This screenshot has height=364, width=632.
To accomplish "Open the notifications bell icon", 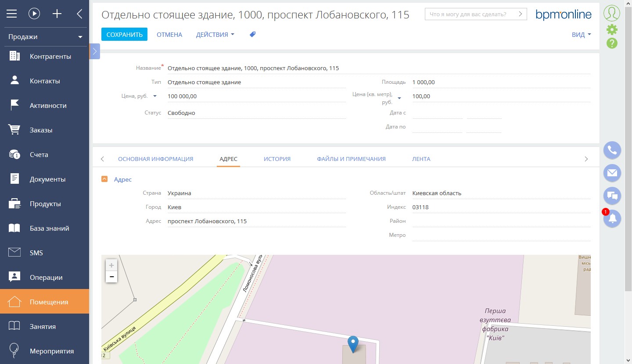I will (612, 218).
